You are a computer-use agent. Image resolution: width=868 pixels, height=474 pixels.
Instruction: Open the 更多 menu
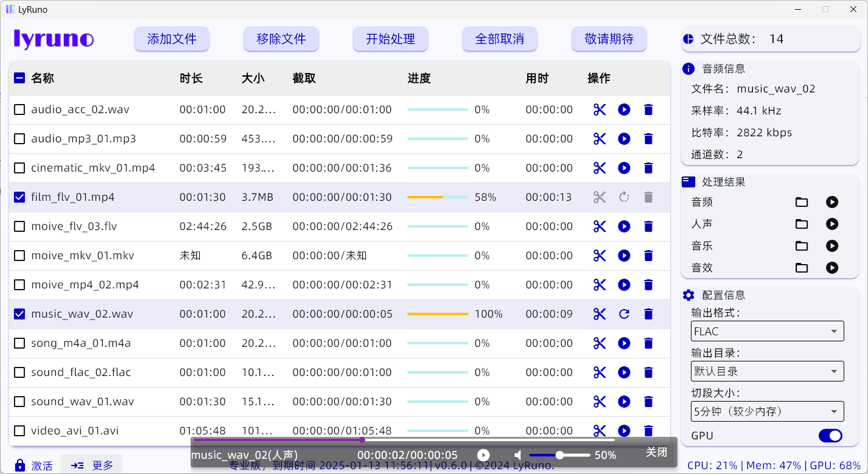click(91, 465)
